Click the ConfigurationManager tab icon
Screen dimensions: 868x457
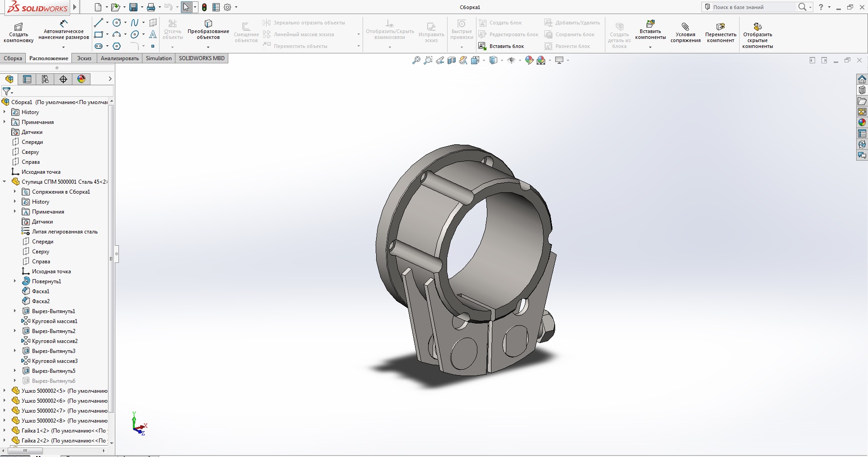click(45, 79)
